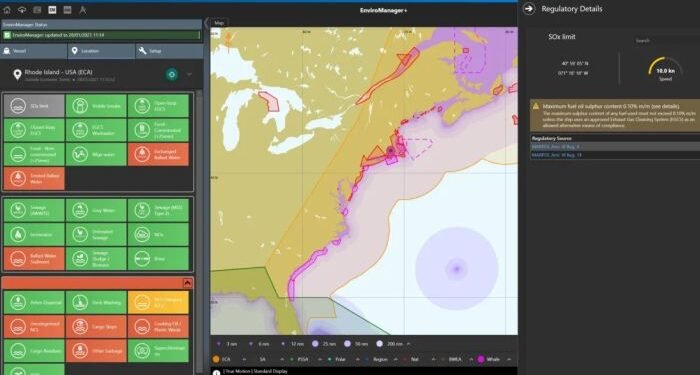
Task: Click the Search field in Regulatory Details
Action: click(x=667, y=40)
